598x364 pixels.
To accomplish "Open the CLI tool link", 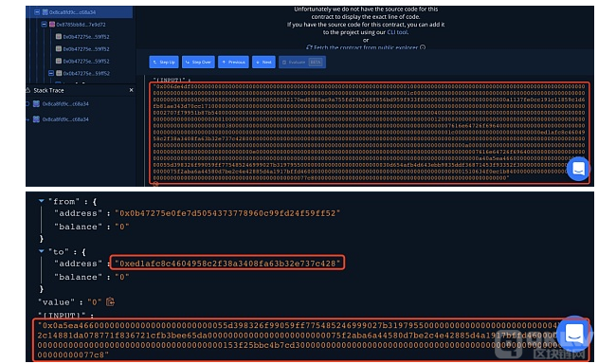I will coord(397,32).
